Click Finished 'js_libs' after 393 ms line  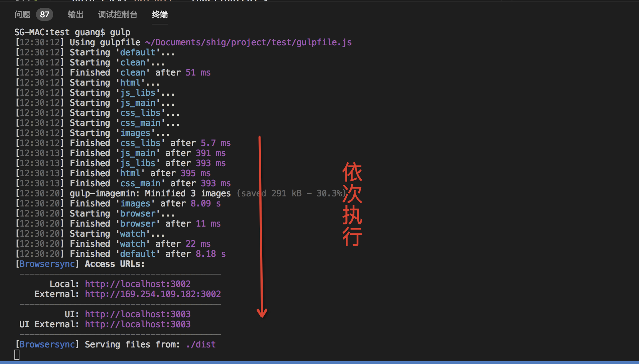point(120,163)
